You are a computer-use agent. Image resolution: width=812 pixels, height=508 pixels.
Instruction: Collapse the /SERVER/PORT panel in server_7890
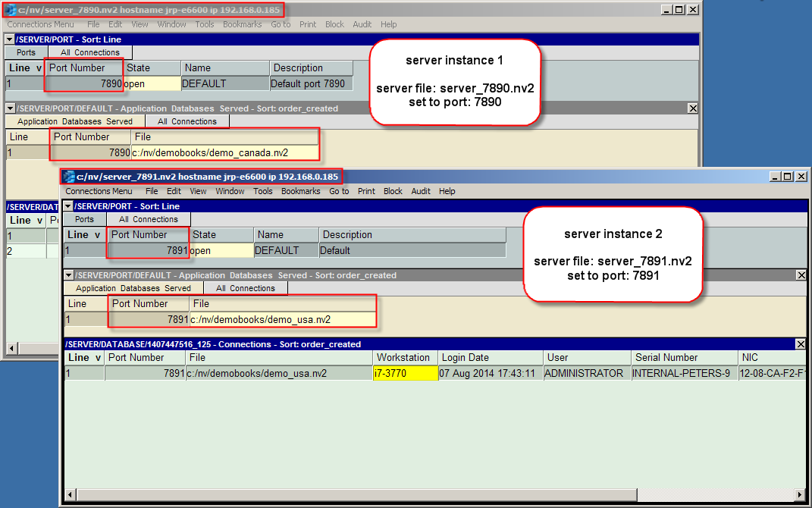click(x=10, y=39)
